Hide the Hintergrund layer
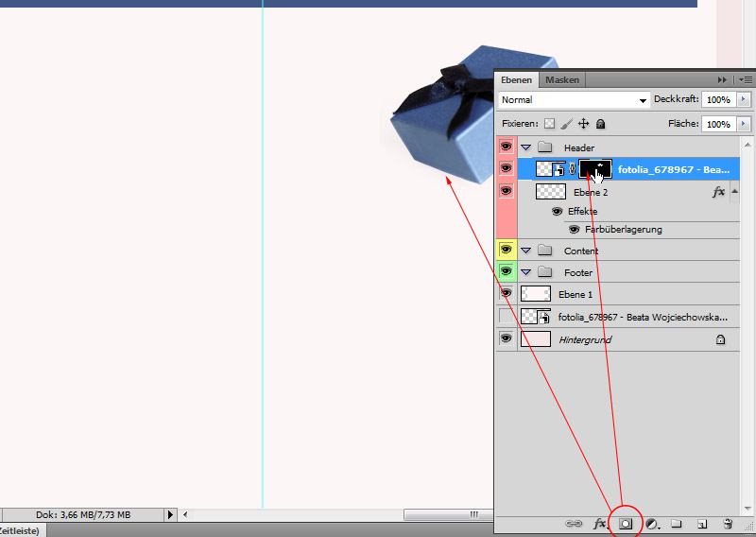The width and height of the screenshot is (756, 537). [x=506, y=338]
